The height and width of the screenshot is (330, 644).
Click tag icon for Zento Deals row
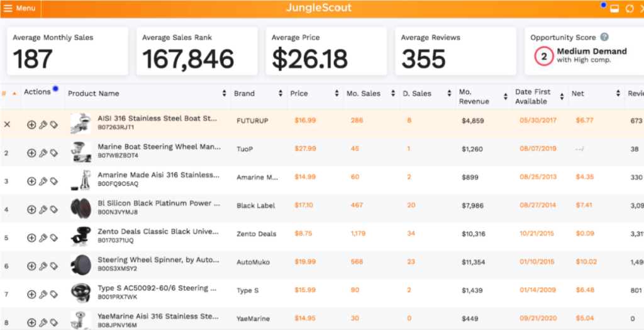point(54,238)
